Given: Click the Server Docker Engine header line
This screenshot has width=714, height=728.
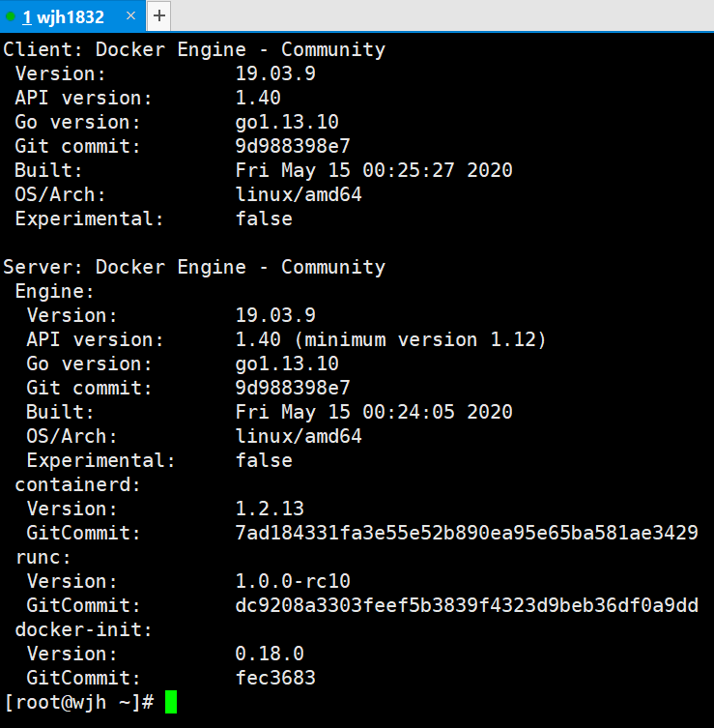Looking at the screenshot, I should [x=194, y=268].
